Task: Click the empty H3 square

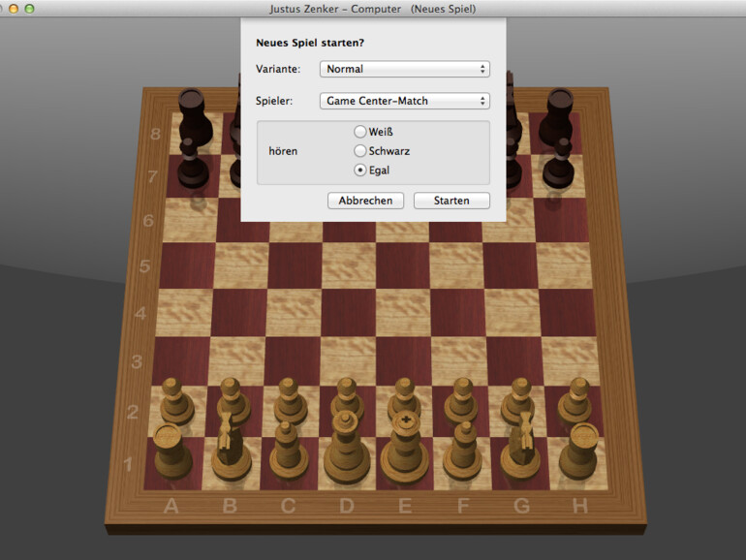Action: point(571,360)
